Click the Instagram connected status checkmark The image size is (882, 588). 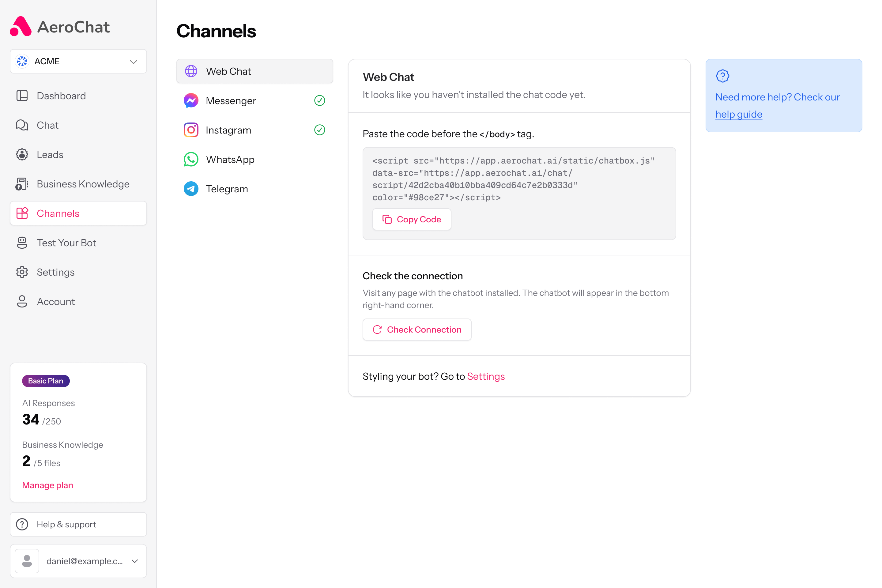319,130
